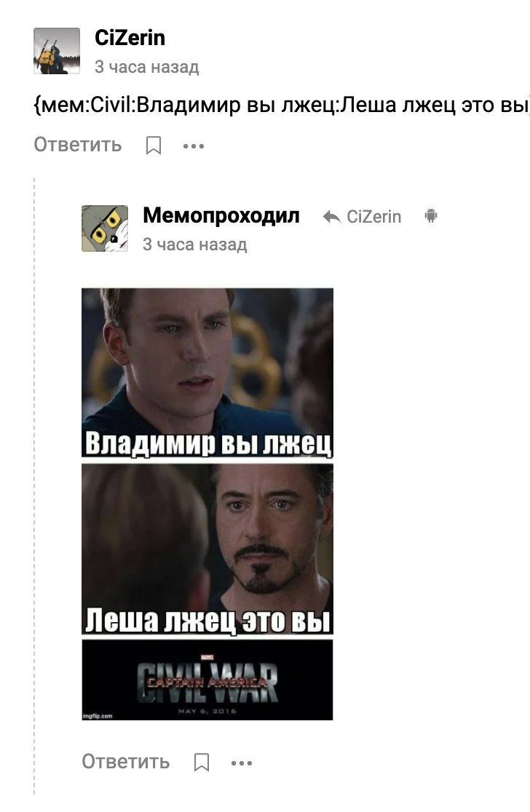Viewport: 530px width, 812px height.
Task: Click the 'Леша лжец это вы' caption panel
Action: pos(207,549)
